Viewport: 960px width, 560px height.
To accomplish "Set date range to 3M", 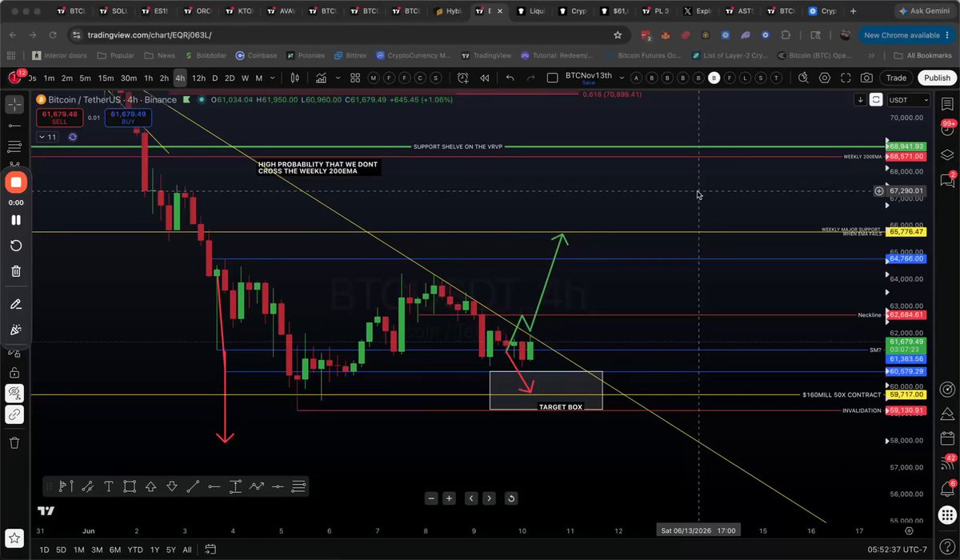I will point(97,550).
